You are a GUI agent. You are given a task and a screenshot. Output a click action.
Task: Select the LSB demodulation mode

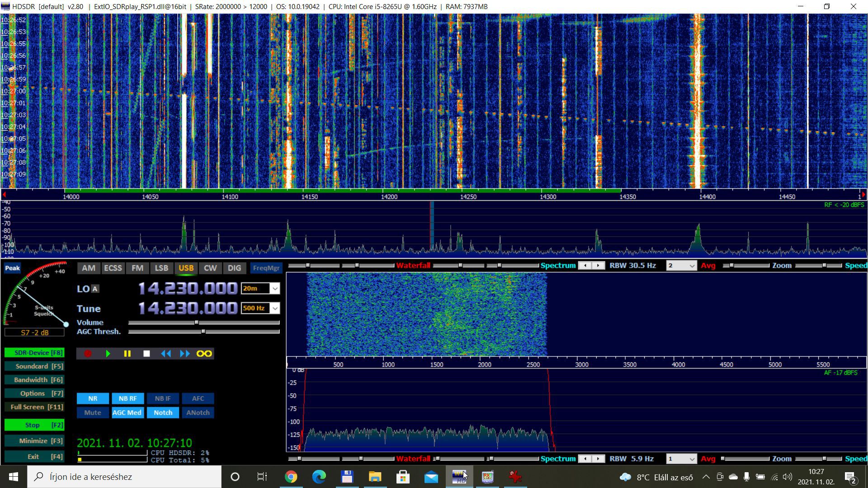pos(161,268)
